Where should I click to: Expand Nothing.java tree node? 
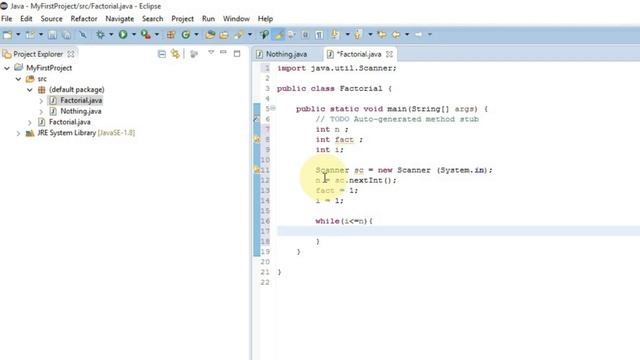pos(41,111)
